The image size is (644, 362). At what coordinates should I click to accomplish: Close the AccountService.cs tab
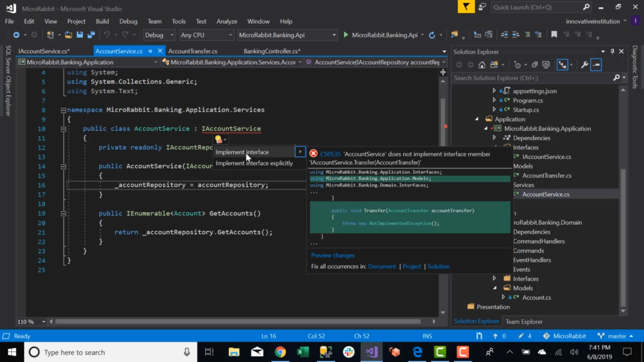point(160,51)
